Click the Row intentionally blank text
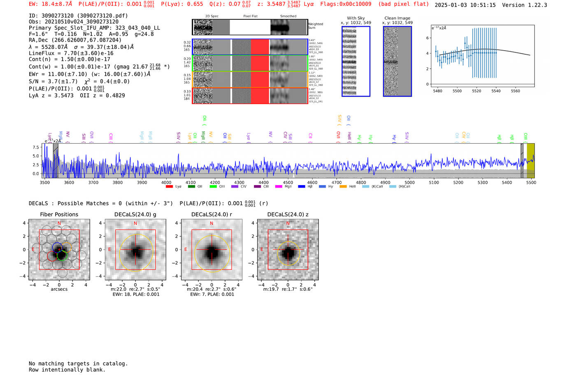 point(67,370)
